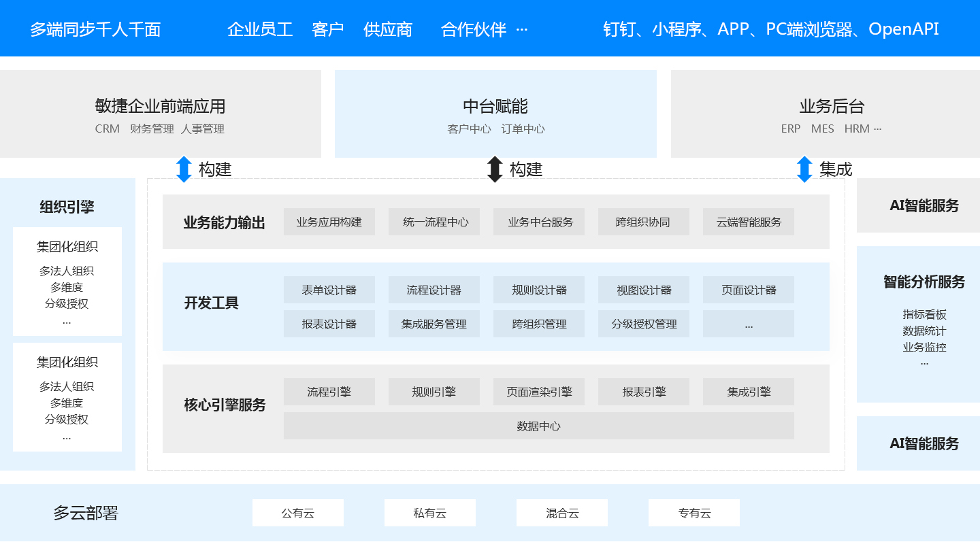Screen dimensions: 980x542
Task: Open the 分级授权管理 box
Action: pyautogui.click(x=644, y=324)
